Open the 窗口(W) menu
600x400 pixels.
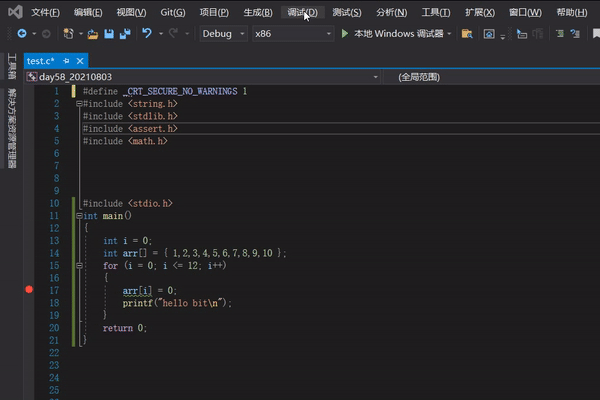click(x=525, y=13)
